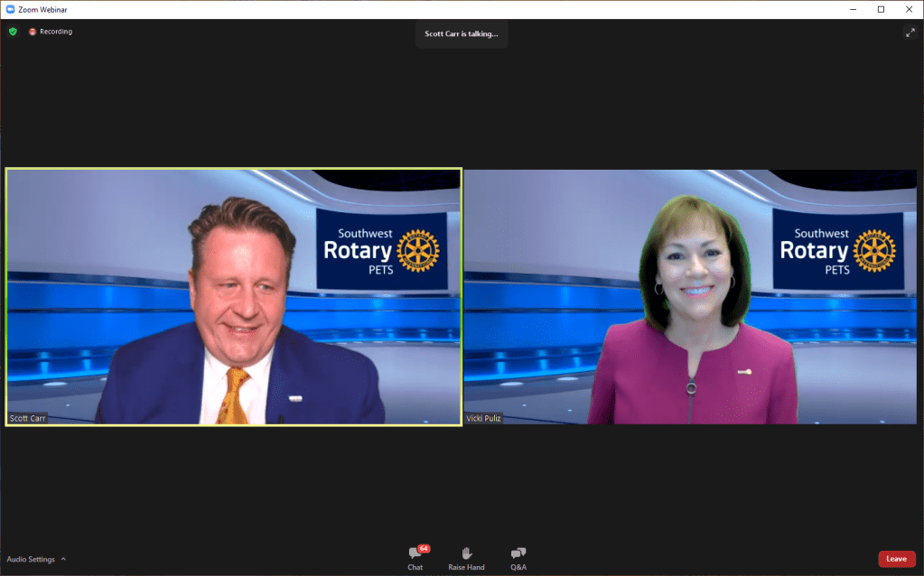
Task: Click the green encryption shield icon
Action: click(13, 32)
